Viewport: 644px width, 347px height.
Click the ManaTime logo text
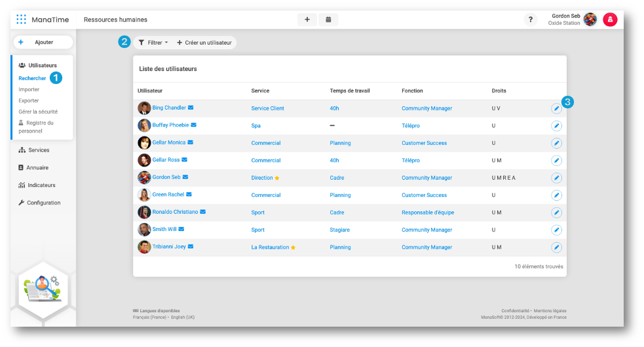coord(50,20)
